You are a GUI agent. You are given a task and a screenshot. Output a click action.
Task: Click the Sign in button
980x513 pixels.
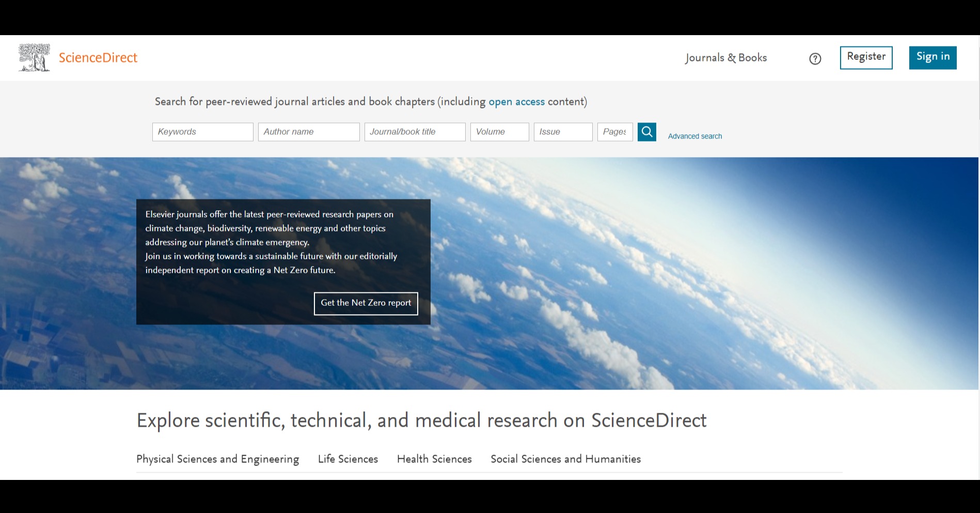[932, 57]
